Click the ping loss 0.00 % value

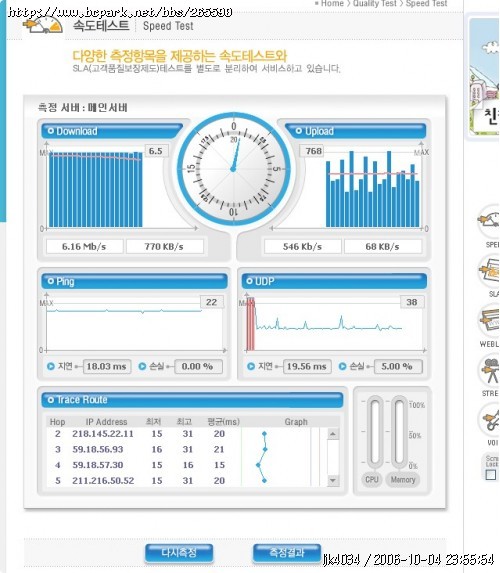click(x=198, y=366)
